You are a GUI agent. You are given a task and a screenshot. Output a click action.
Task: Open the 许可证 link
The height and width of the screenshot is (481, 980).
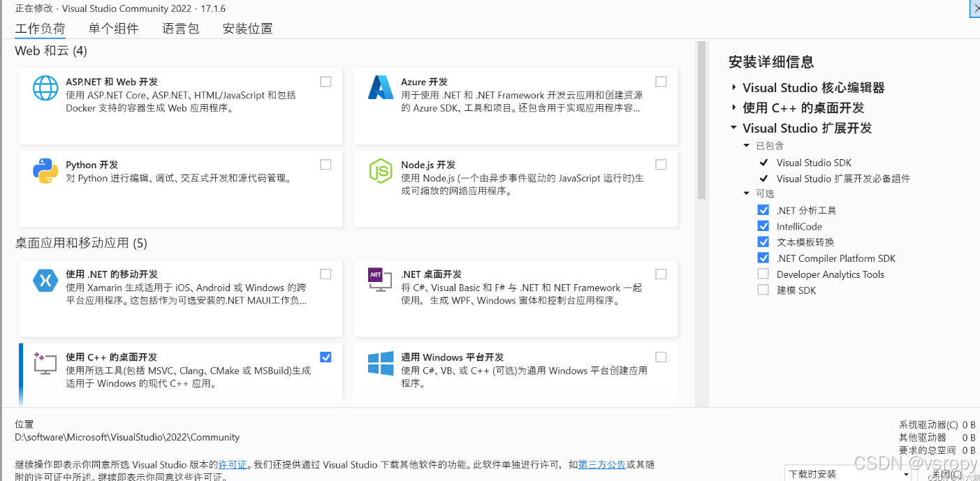click(233, 464)
